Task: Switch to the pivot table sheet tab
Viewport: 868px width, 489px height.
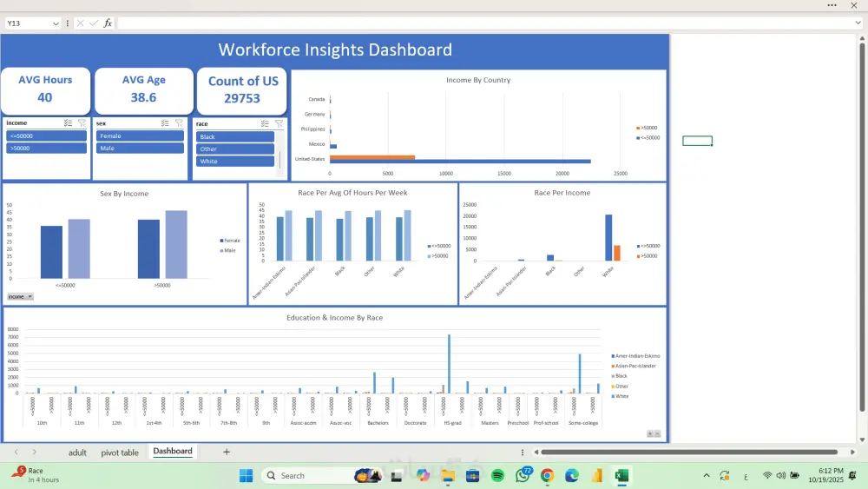Action: 120,453
